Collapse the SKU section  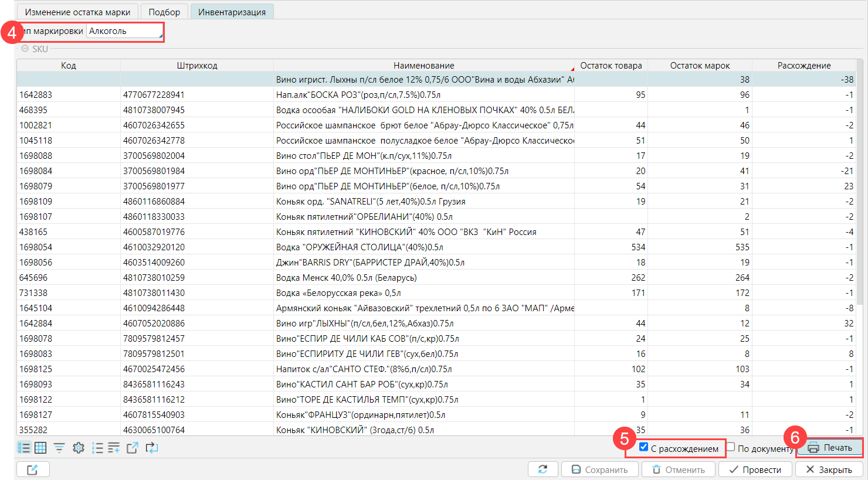(x=25, y=49)
